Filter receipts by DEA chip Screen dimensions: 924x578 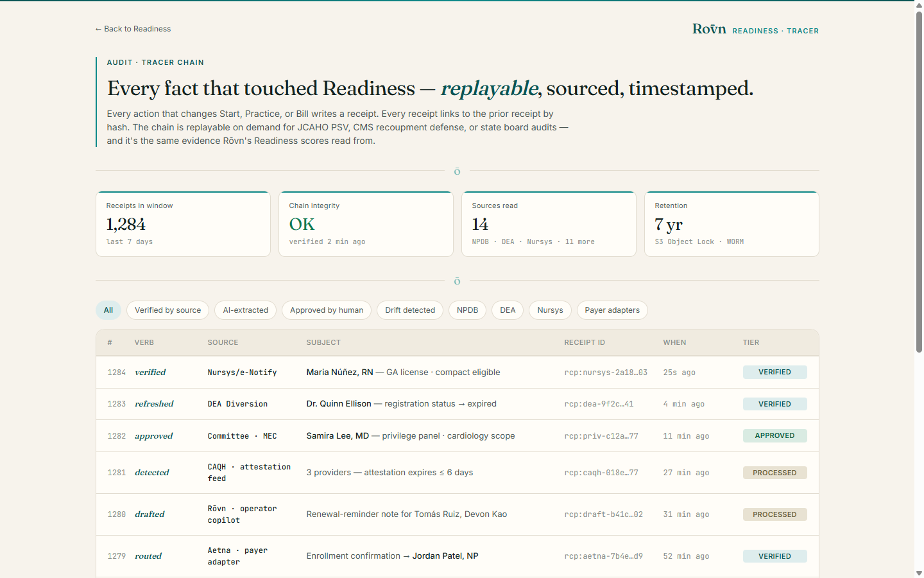508,310
